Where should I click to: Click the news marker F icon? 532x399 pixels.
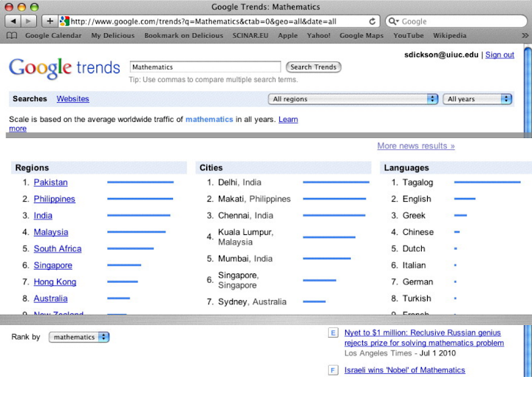[x=332, y=370]
